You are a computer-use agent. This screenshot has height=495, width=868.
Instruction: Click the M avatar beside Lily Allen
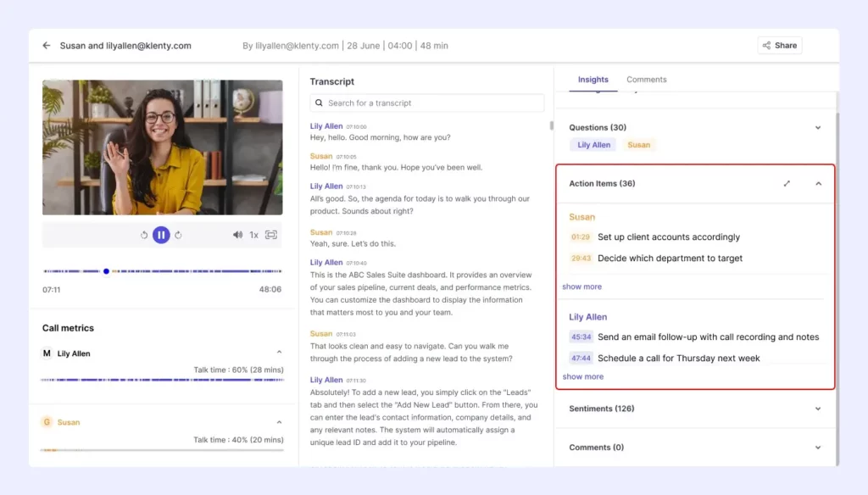47,353
